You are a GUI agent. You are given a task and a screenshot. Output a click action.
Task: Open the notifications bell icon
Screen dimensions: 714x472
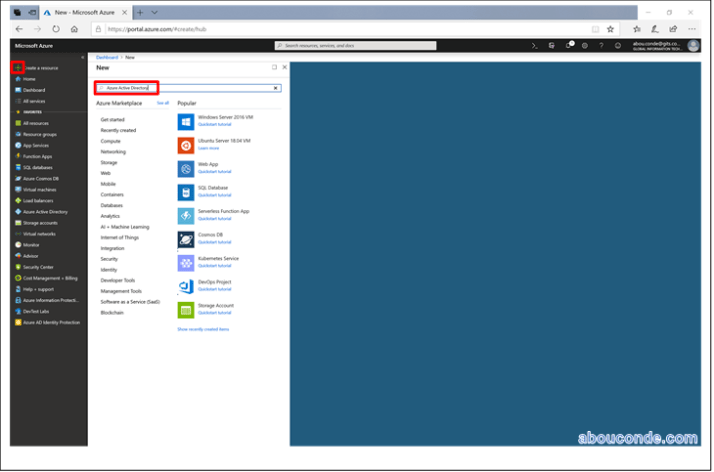pyautogui.click(x=569, y=45)
